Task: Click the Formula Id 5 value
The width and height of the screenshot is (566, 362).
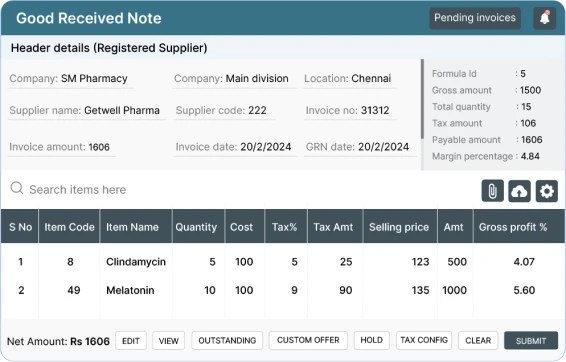Action: [523, 74]
